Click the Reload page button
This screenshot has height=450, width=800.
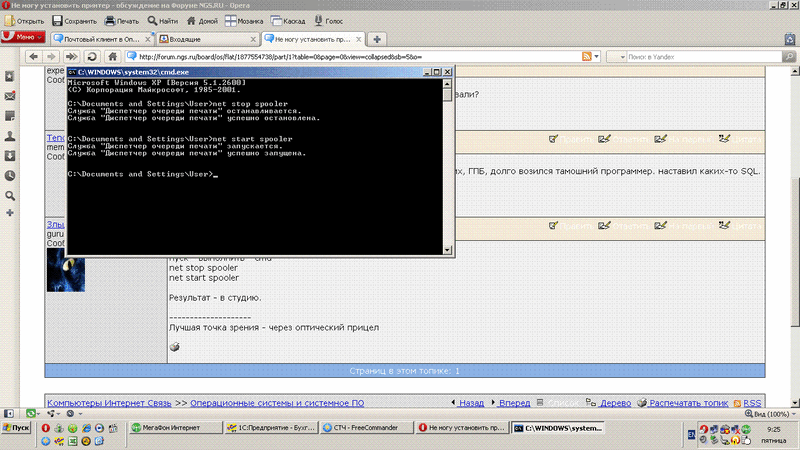pos(92,57)
